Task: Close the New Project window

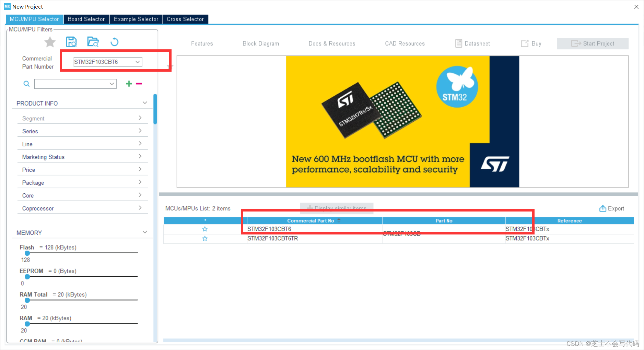Action: click(636, 7)
